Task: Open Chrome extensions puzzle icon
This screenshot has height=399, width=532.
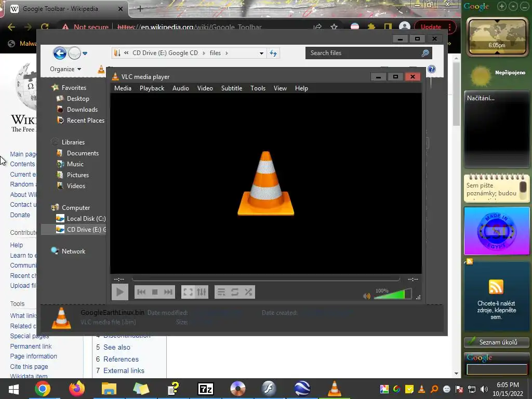Action: (x=371, y=27)
